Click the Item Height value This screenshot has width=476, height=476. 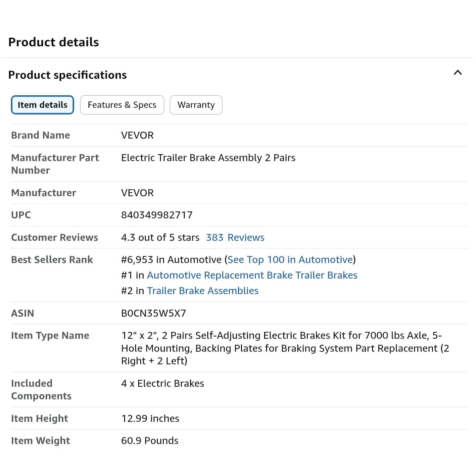[150, 418]
